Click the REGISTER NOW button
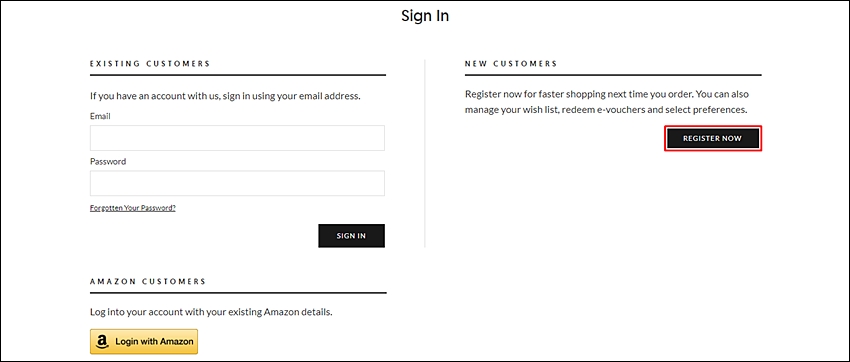The width and height of the screenshot is (850, 362). [712, 138]
